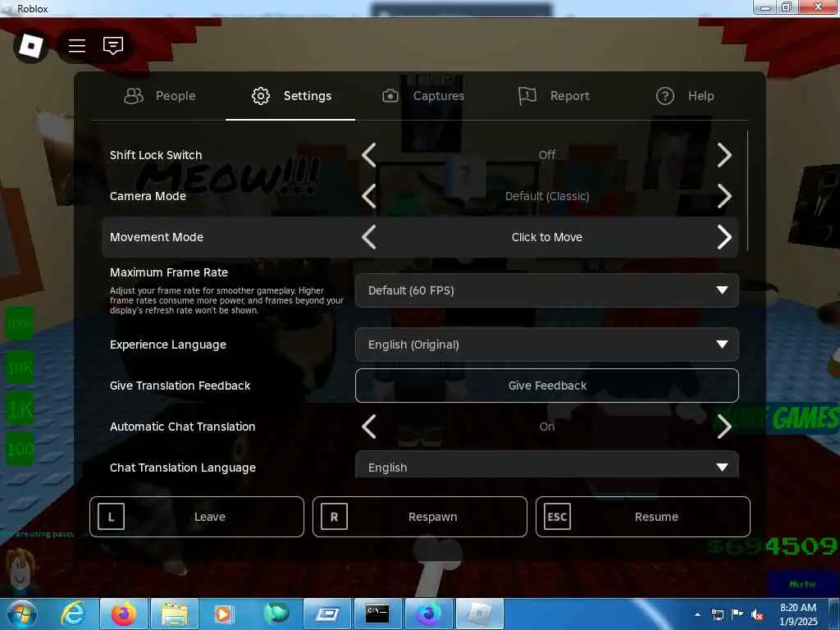Click the Action Center flag icon

[x=737, y=614]
